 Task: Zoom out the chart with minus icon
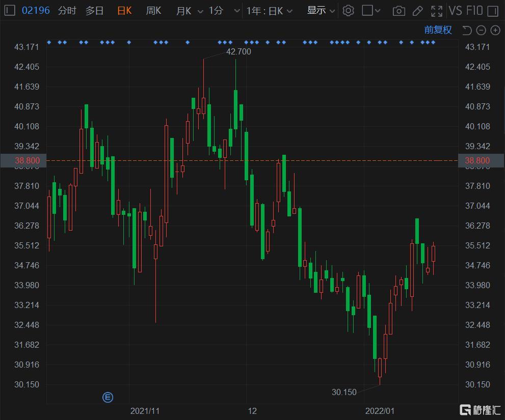(481, 31)
